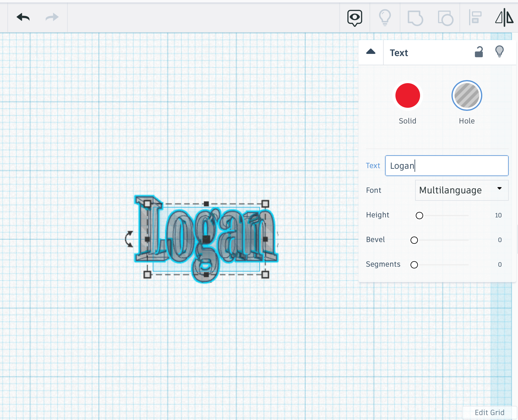518x420 pixels.
Task: Click the bottom-left corner resize handle
Action: tap(147, 274)
